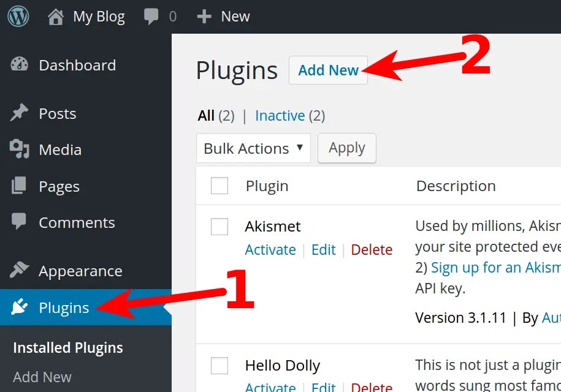Select Installed Plugins in the sidebar
This screenshot has height=392, width=561.
pyautogui.click(x=67, y=347)
